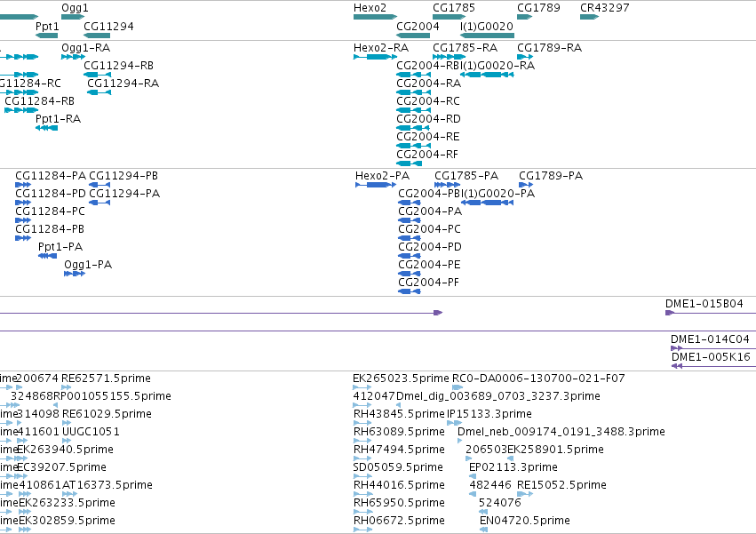Screen dimensions: 756x534
Task: Select protein CG1789-PA
Action: [526, 185]
